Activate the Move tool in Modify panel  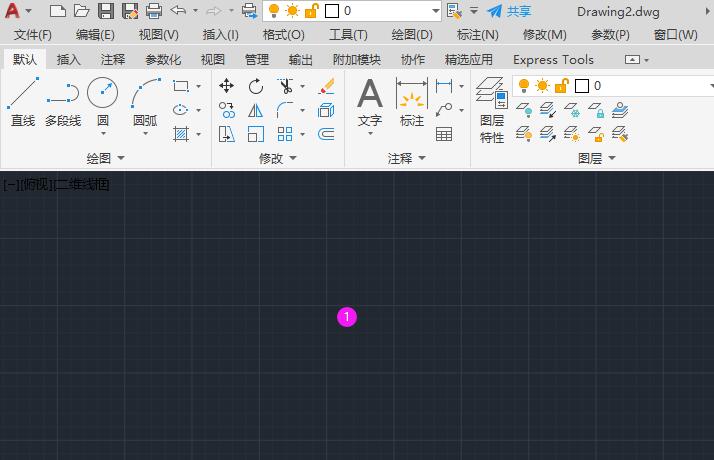tap(226, 86)
